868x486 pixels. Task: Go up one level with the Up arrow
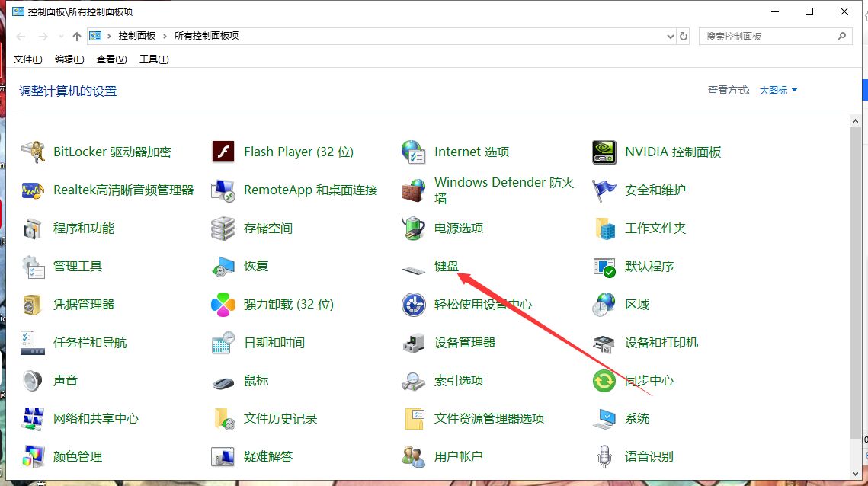point(76,37)
